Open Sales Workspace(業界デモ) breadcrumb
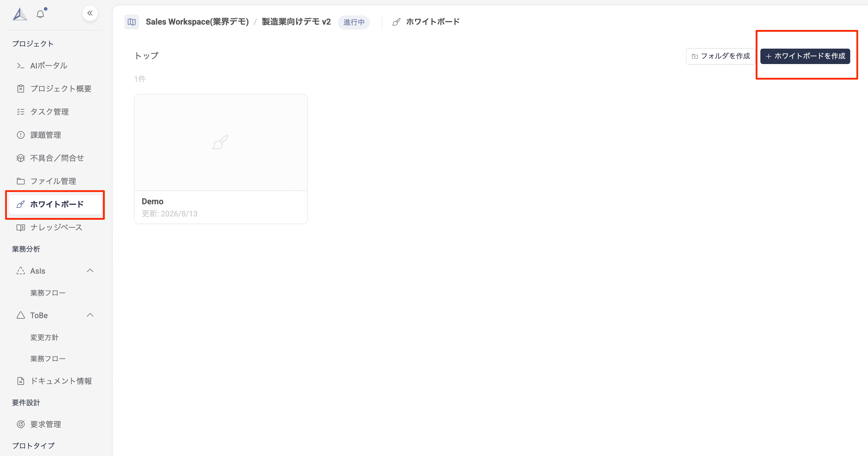The width and height of the screenshot is (868, 456). click(197, 22)
